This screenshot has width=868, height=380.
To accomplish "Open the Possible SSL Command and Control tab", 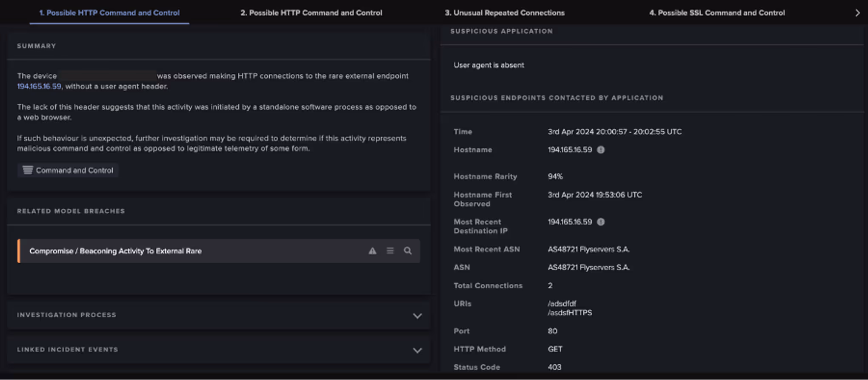I will pos(717,13).
